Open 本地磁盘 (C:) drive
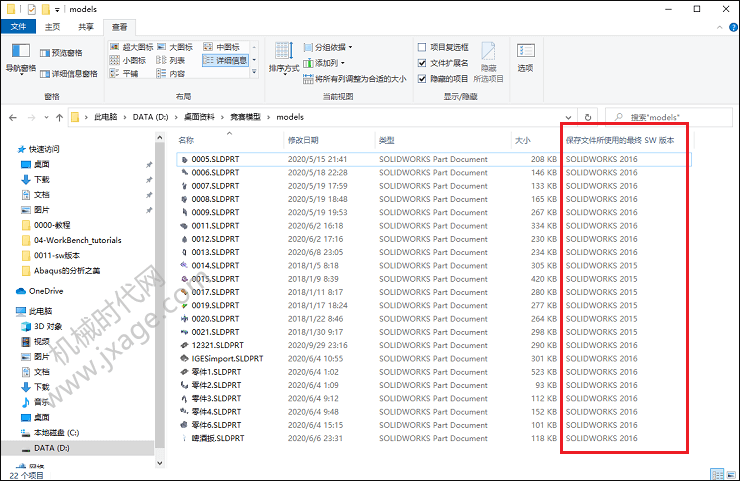740x481 pixels. pos(50,432)
